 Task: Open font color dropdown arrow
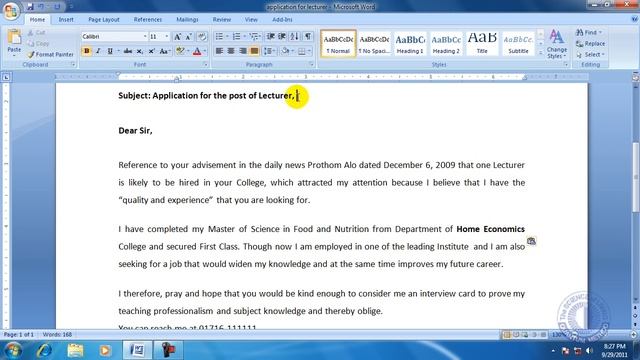tap(204, 51)
